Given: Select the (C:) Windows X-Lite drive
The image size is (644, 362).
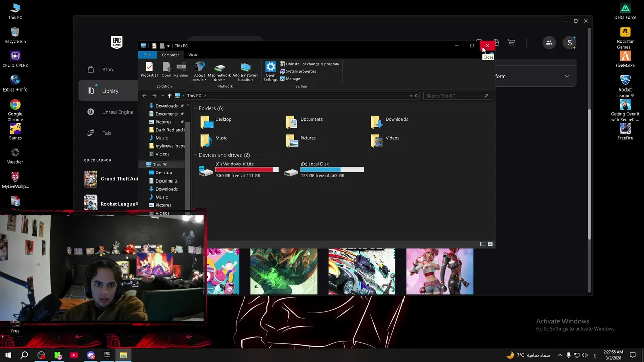Looking at the screenshot, I should click(238, 170).
